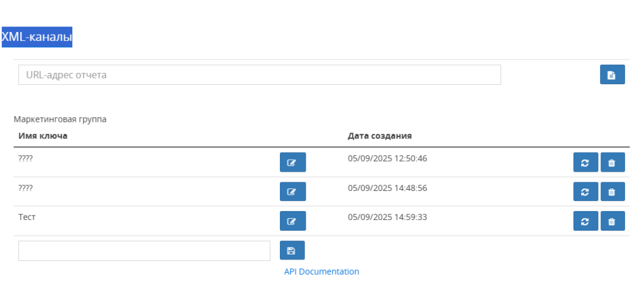
Task: Regenerate the Тест key
Action: coord(586,221)
